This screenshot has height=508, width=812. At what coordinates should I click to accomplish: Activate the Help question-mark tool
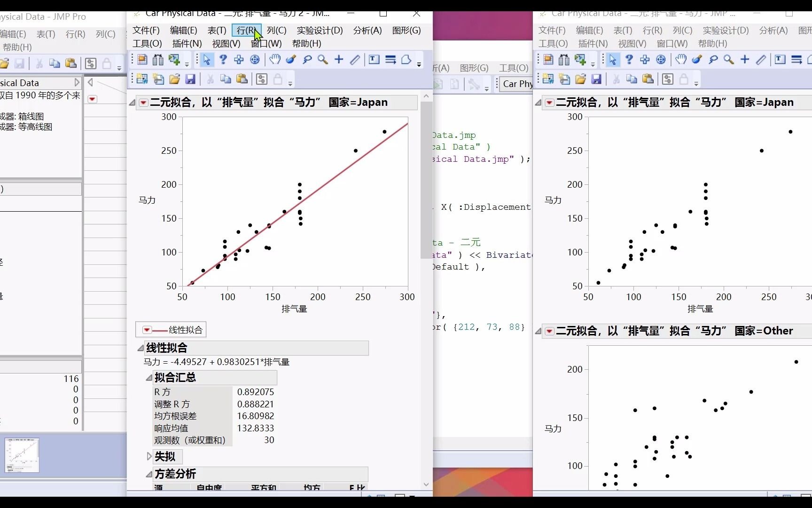[x=223, y=60]
